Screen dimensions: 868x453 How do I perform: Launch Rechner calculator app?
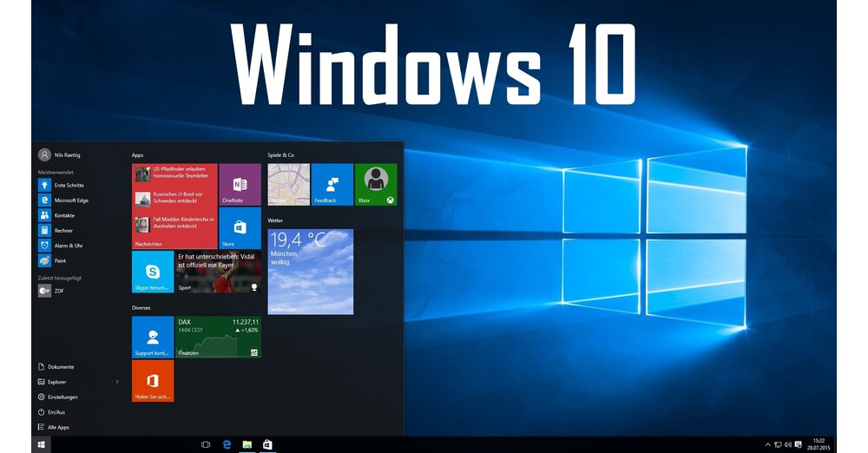click(56, 230)
